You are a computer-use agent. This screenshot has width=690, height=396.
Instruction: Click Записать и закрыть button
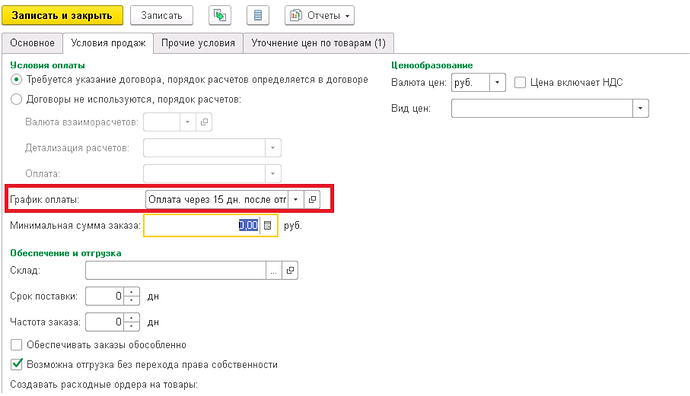tap(62, 15)
